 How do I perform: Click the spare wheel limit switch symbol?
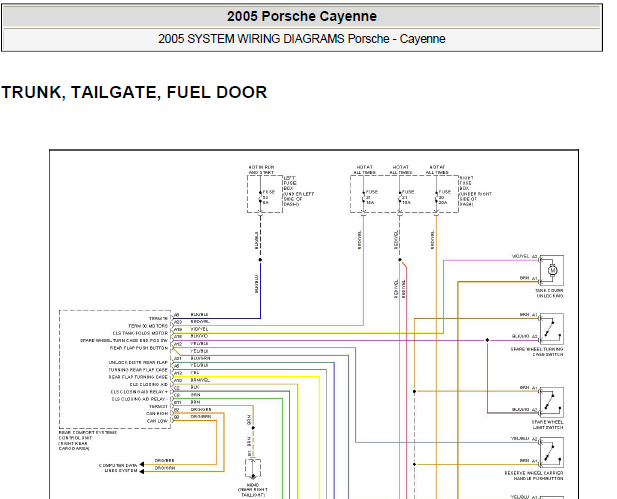(552, 402)
